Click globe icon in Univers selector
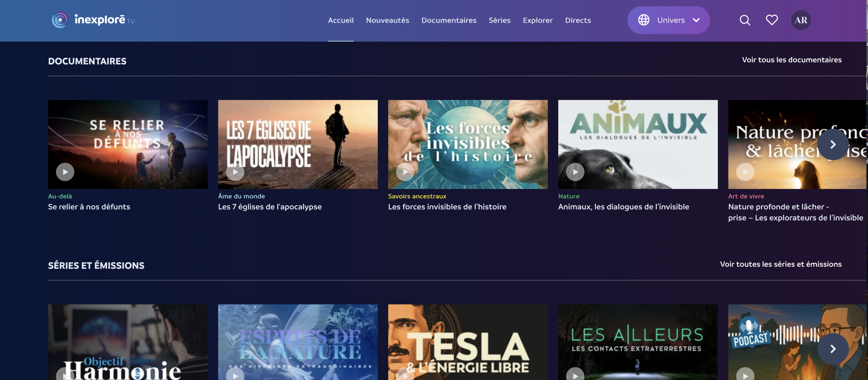Screen dimensions: 868x380 click(643, 20)
